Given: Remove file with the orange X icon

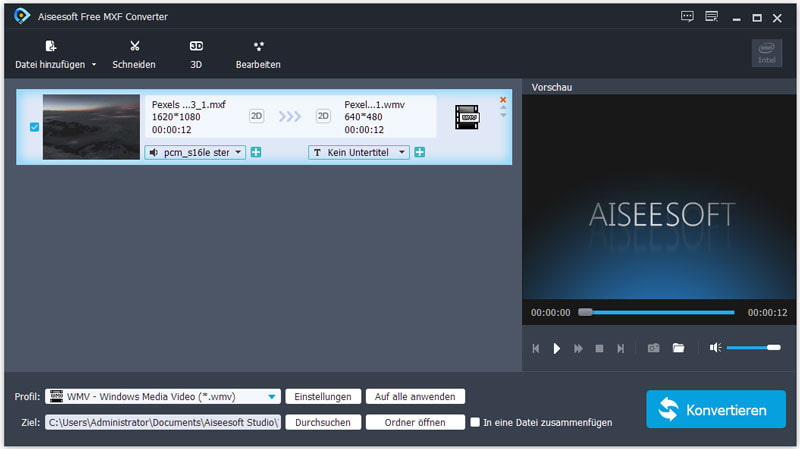Looking at the screenshot, I should pos(503,99).
